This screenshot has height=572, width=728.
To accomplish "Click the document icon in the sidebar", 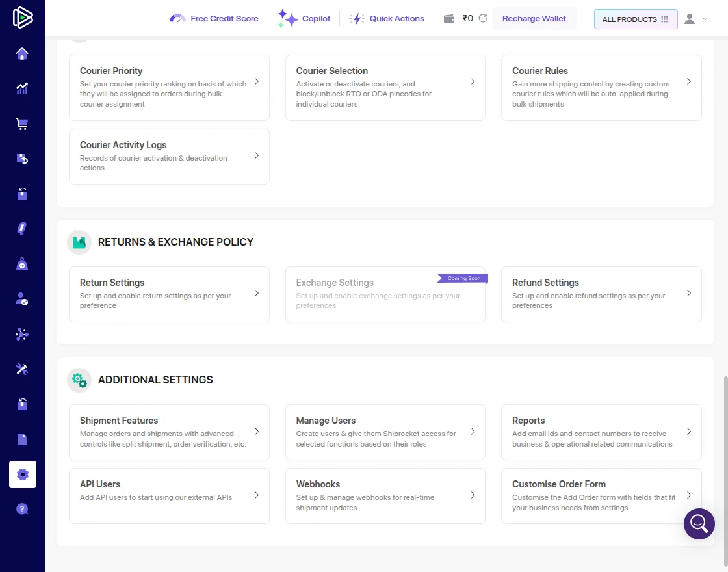I will (x=22, y=439).
